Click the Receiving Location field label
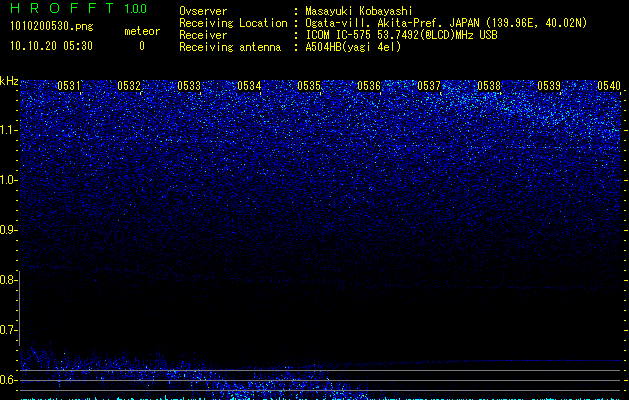The width and height of the screenshot is (629, 400). 233,23
